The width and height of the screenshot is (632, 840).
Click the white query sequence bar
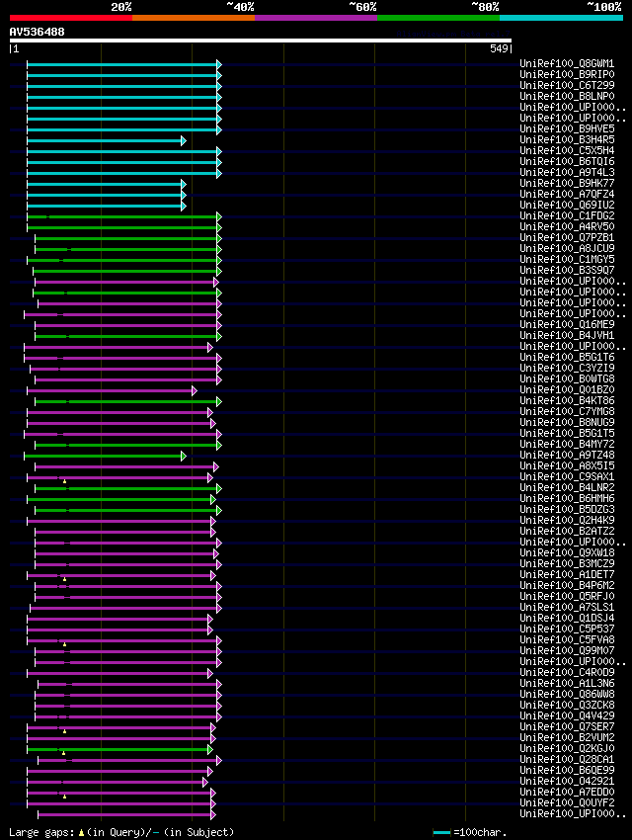[261, 41]
